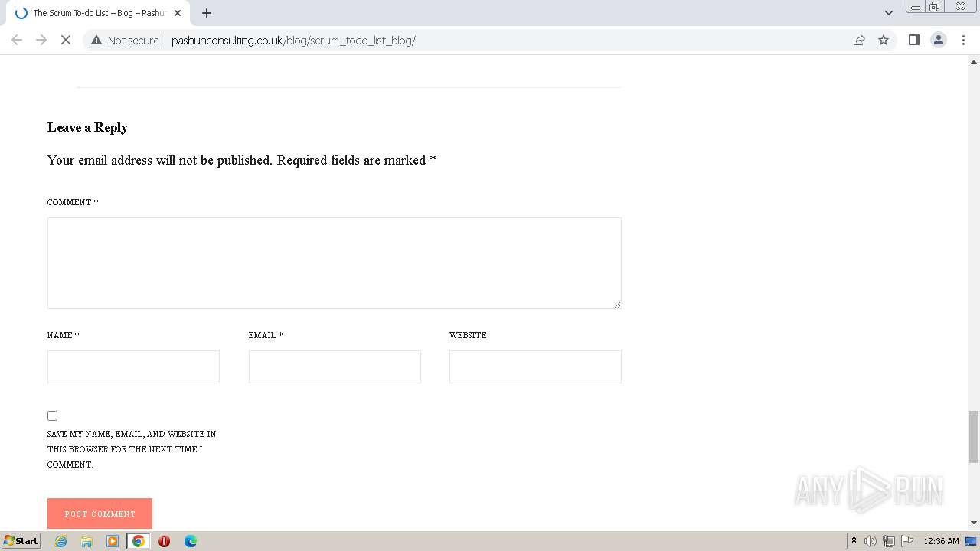Go back to previous page
Screen dimensions: 980x551
[x=17, y=40]
